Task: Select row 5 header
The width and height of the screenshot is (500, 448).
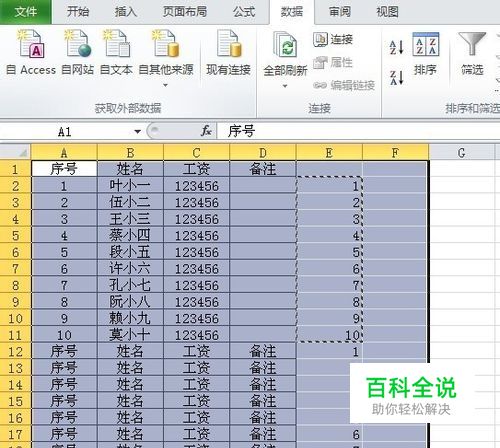Action: pos(15,235)
